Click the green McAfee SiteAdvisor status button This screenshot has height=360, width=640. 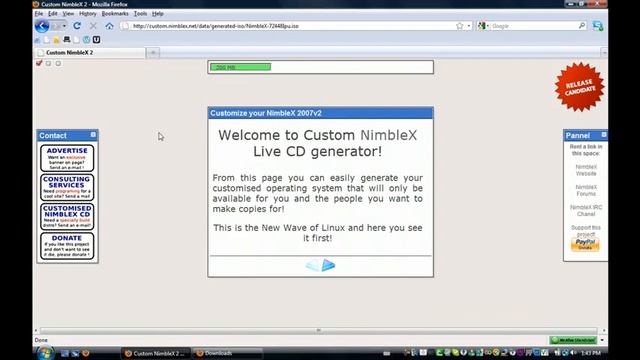(573, 340)
